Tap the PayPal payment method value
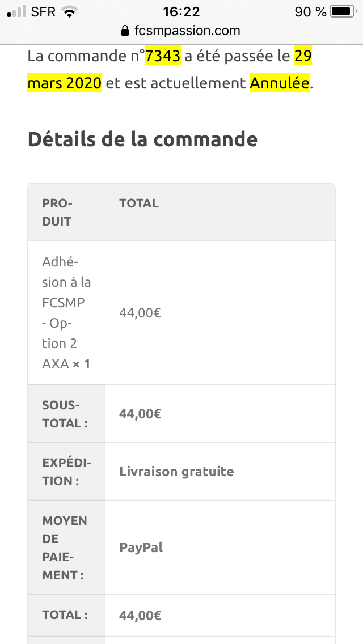363x644 pixels. pyautogui.click(x=141, y=548)
